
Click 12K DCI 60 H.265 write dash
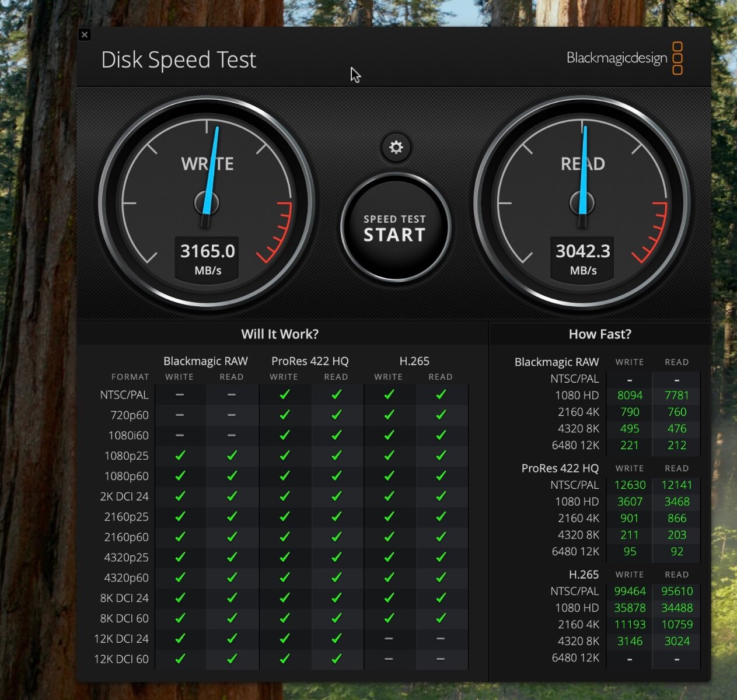click(389, 659)
